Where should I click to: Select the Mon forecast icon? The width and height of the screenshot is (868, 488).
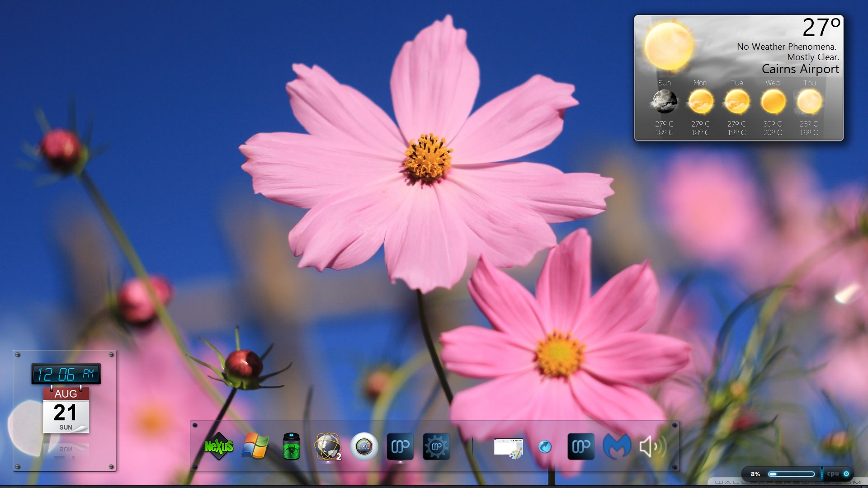click(x=700, y=102)
